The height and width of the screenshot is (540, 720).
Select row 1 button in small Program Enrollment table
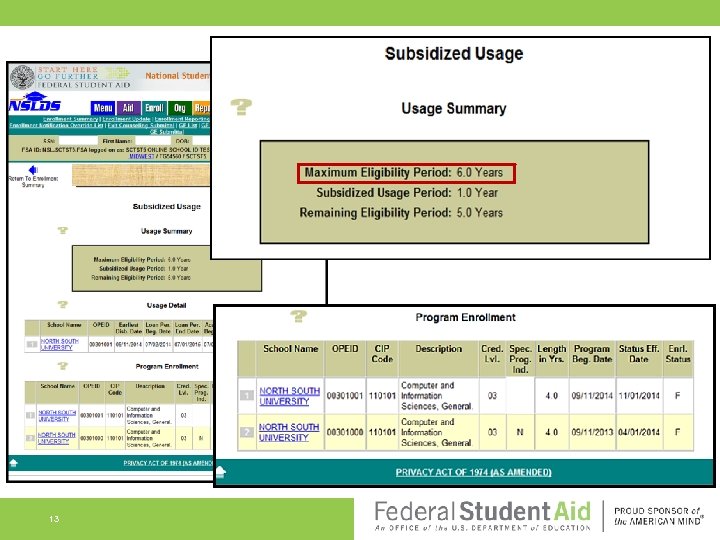tap(30, 415)
